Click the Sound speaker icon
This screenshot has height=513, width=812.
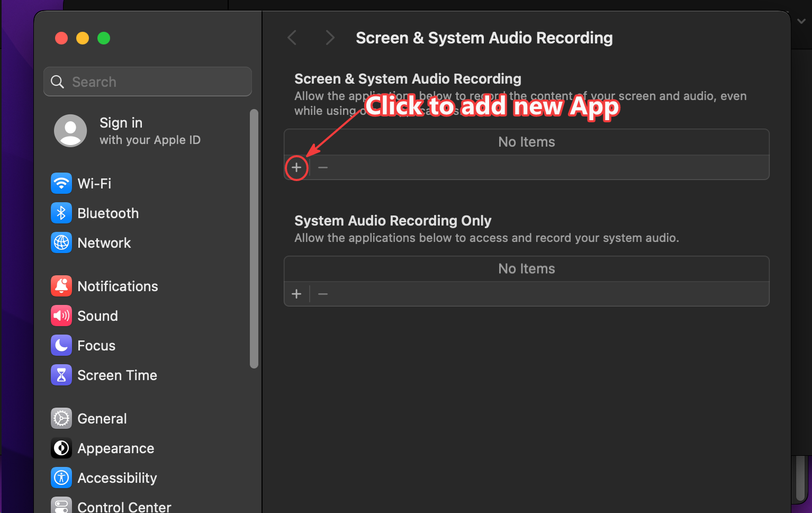click(61, 316)
